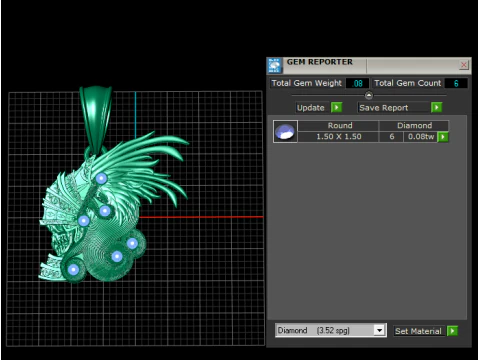Click the Set Material button label
Image resolution: width=480 pixels, height=360 pixels.
pyautogui.click(x=418, y=331)
